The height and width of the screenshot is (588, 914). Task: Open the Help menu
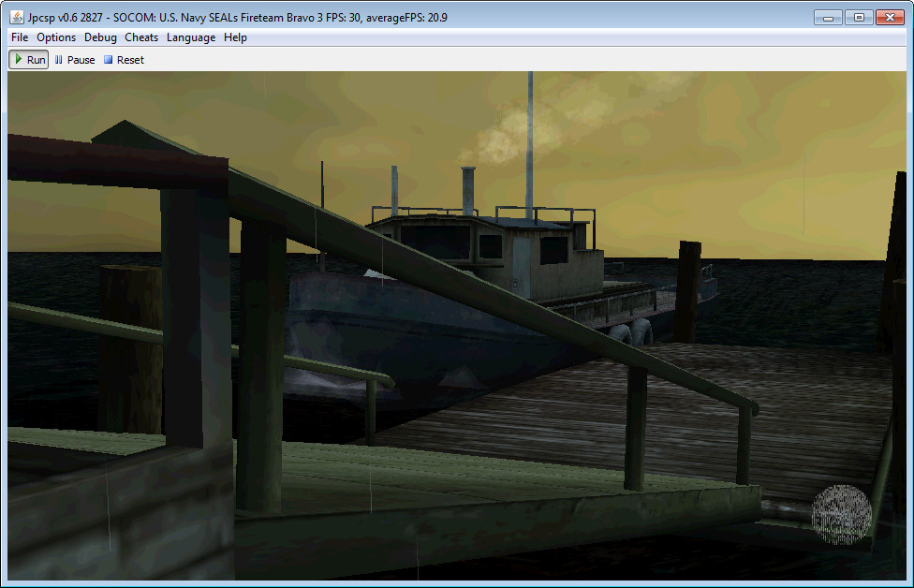(x=235, y=37)
